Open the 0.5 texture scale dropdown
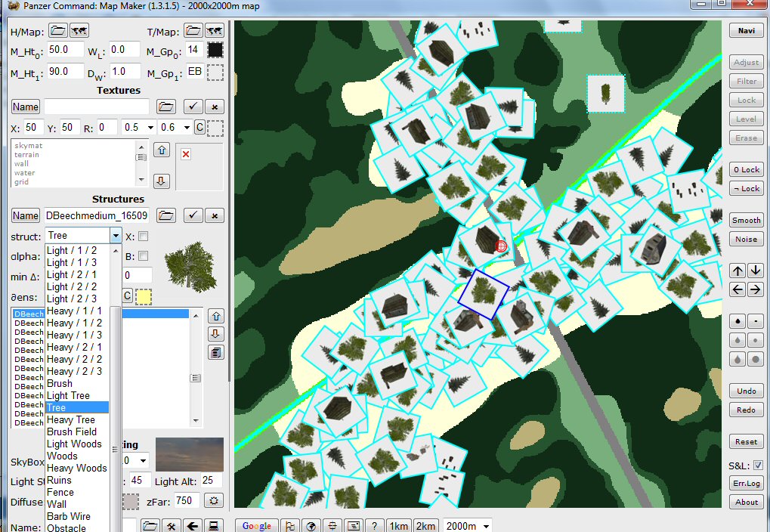Screen dimensions: 770x532 pyautogui.click(x=151, y=128)
